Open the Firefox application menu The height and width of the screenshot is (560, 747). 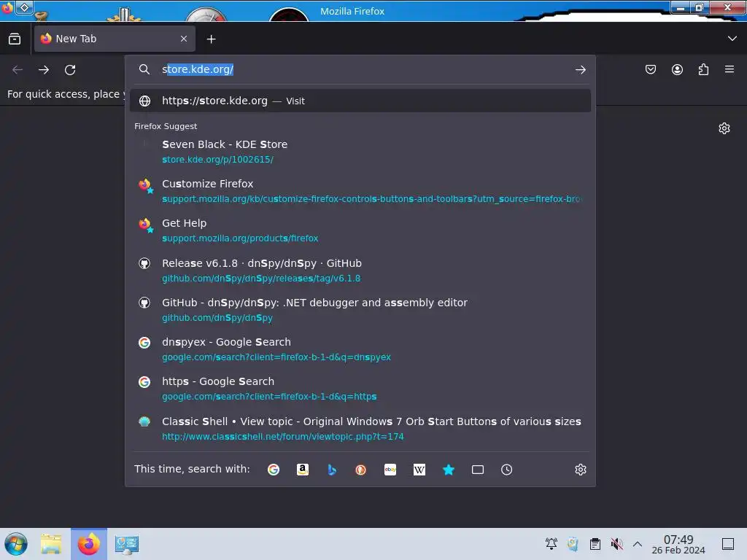[x=729, y=69]
